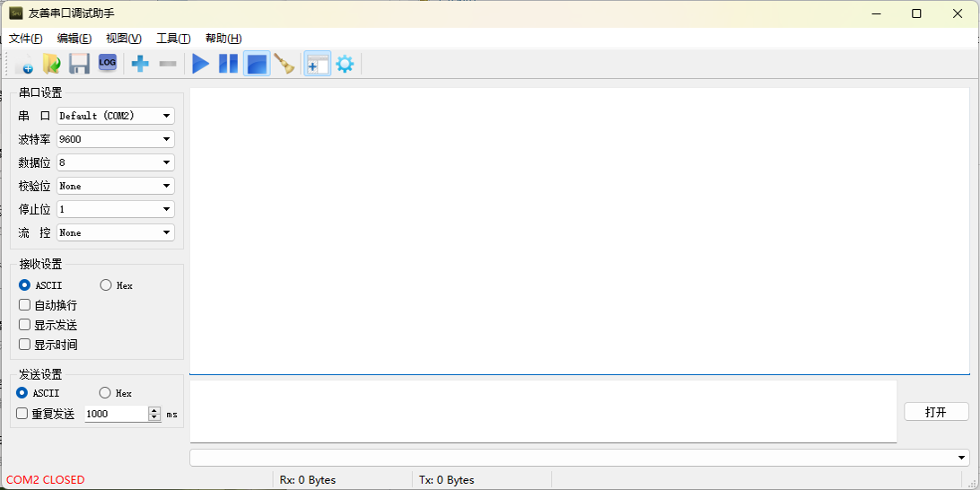Close the 友善串口调试助手 window
This screenshot has width=980, height=490.
[x=958, y=13]
